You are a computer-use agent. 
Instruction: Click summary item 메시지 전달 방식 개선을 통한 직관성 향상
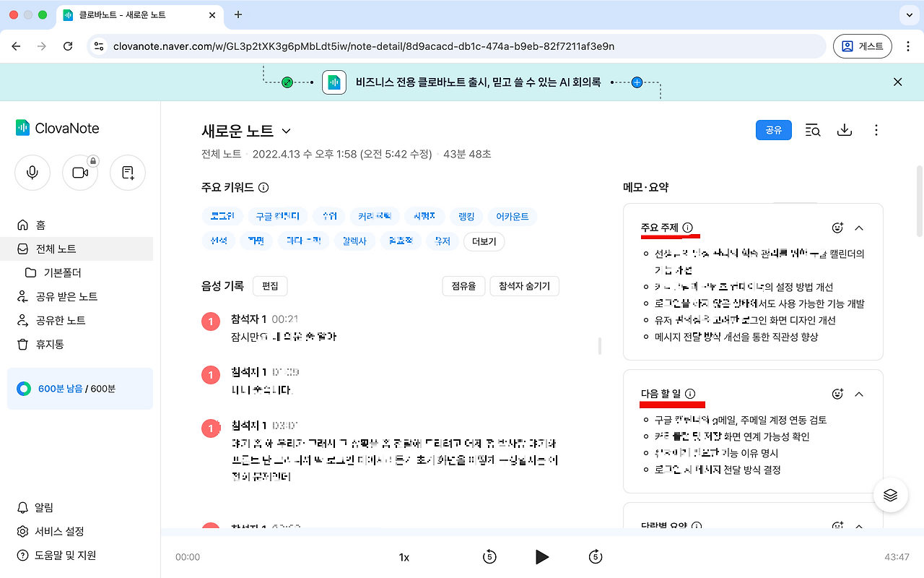pos(736,337)
